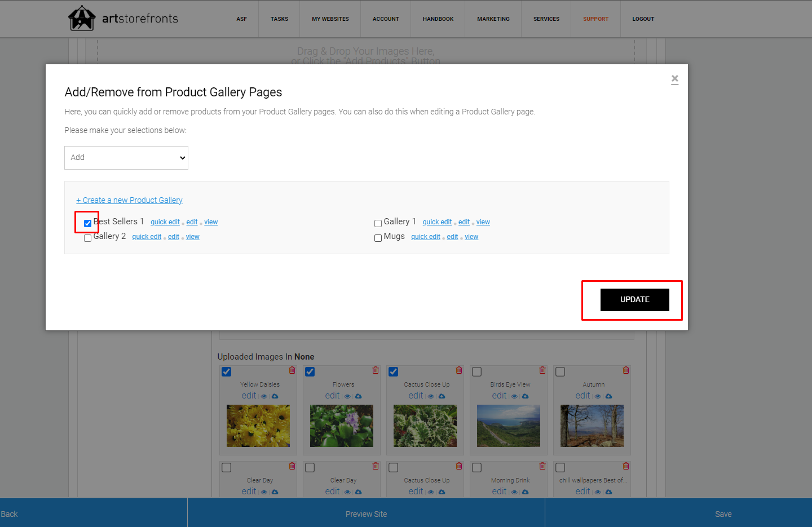Check the Gallery 2 checkbox
The width and height of the screenshot is (812, 527).
coord(87,238)
